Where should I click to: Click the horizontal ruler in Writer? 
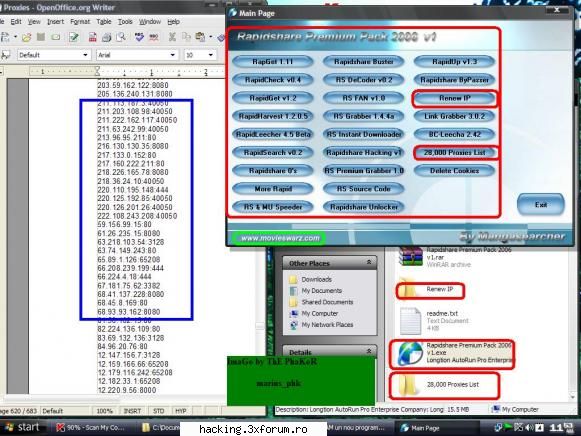(126, 71)
